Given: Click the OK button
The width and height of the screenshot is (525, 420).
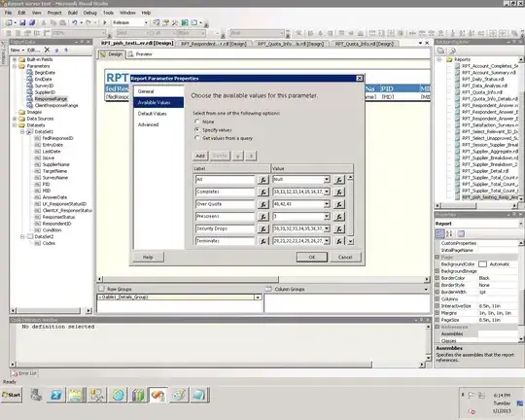Looking at the screenshot, I should point(312,258).
